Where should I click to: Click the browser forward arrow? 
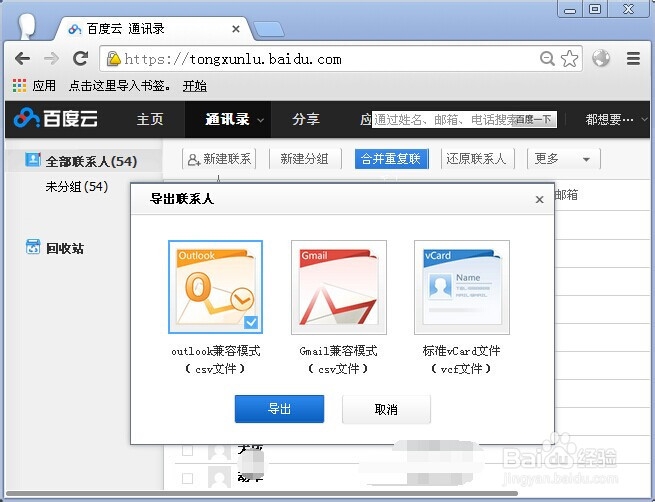click(x=51, y=58)
